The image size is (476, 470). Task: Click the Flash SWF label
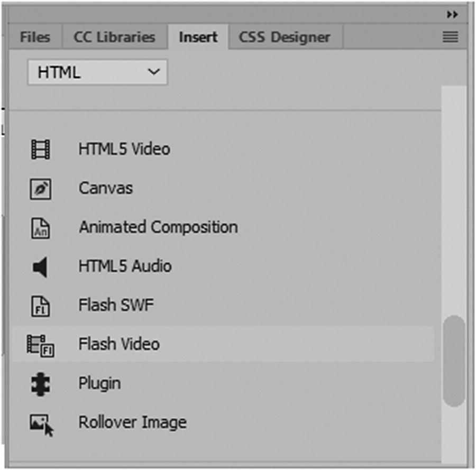[x=116, y=305]
